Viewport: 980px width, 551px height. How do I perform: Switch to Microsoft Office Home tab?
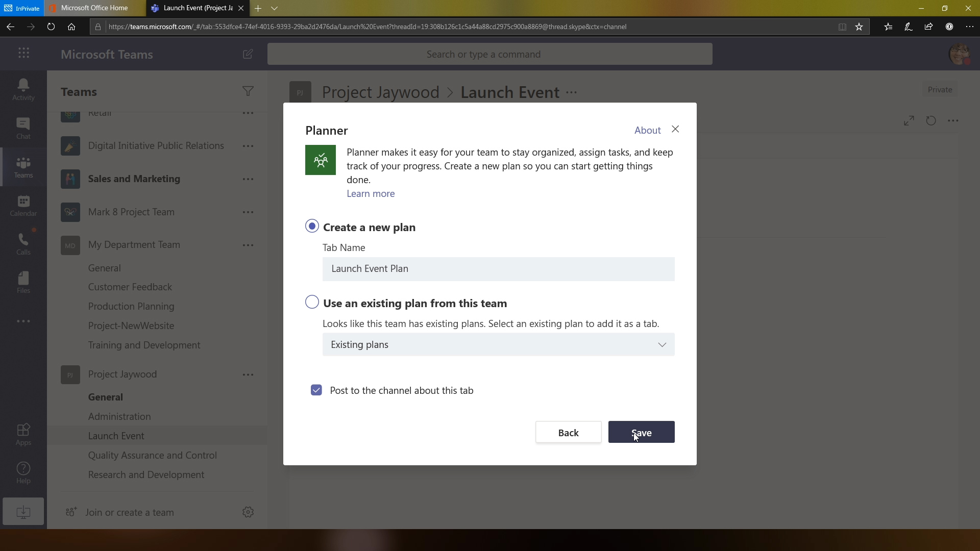pos(94,8)
